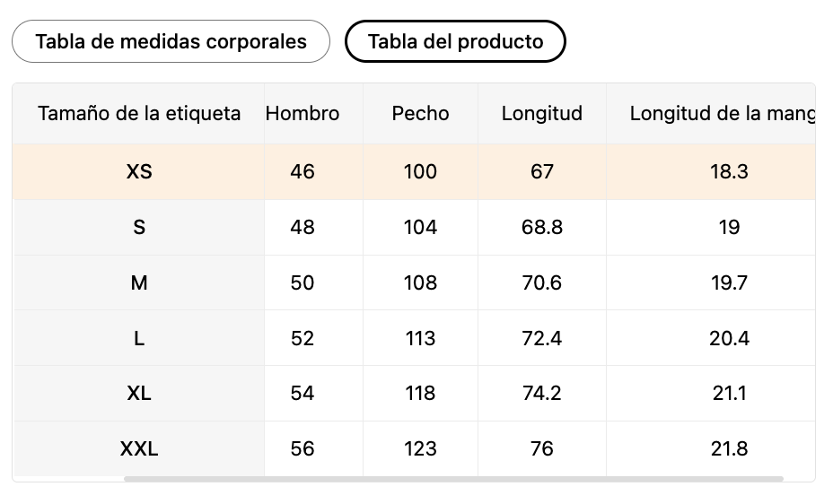Screen dimensions: 833x504
Task: Click the L sleeve length value 20.4
Action: [729, 338]
